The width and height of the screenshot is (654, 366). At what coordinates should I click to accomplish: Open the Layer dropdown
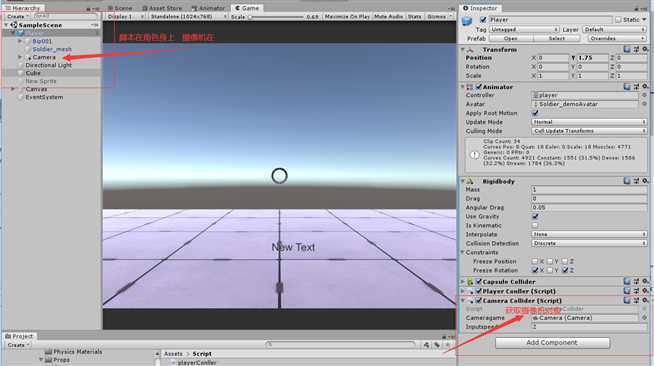[614, 30]
